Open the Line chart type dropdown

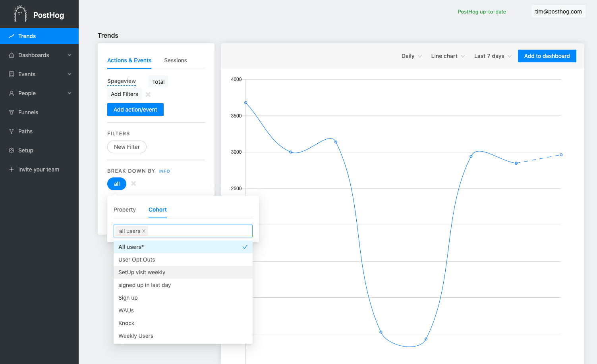tap(448, 56)
